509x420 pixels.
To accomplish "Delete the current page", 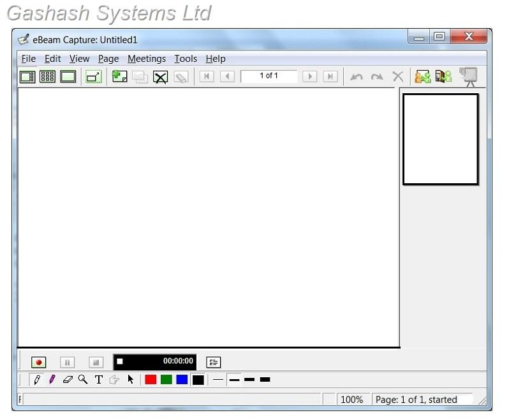I will pyautogui.click(x=160, y=77).
